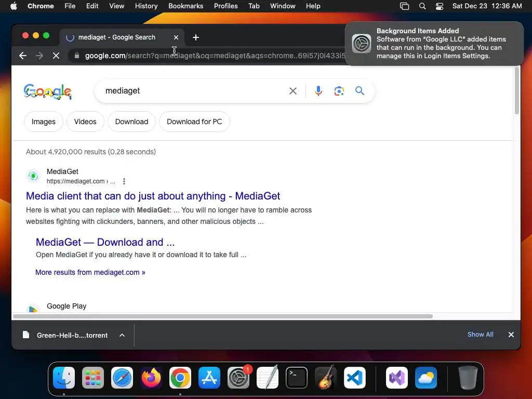This screenshot has height=399, width=532.
Task: Open the MediaGet result three-dot menu
Action: click(x=124, y=181)
